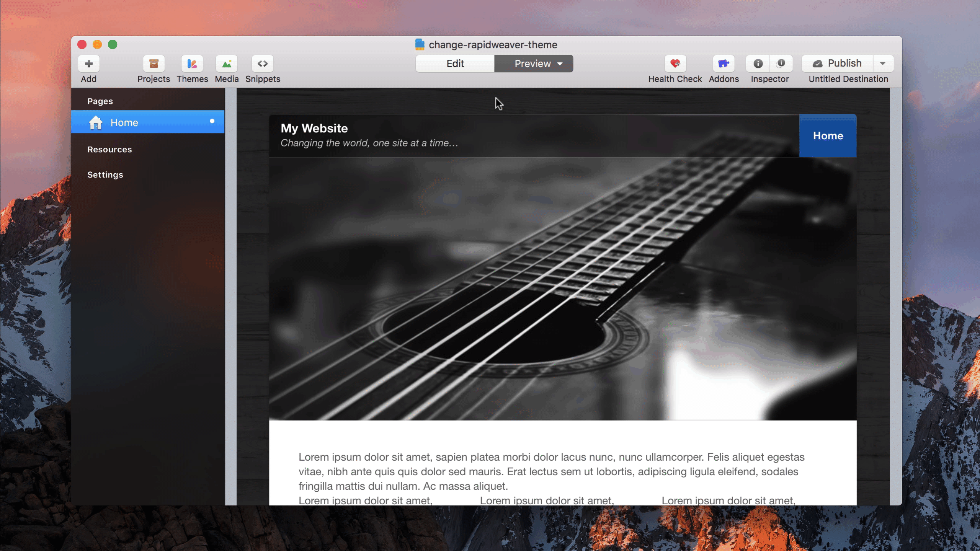Image resolution: width=980 pixels, height=551 pixels.
Task: Click the Add page plus icon
Action: click(88, 64)
